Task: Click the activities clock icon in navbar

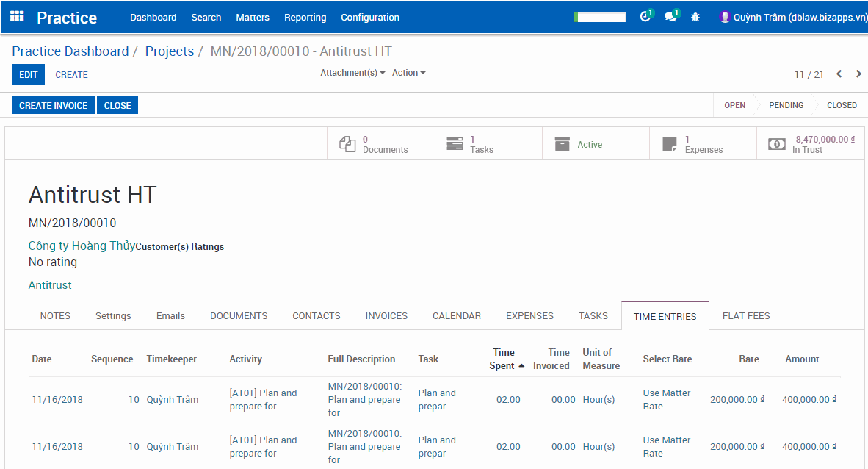Action: pos(645,17)
